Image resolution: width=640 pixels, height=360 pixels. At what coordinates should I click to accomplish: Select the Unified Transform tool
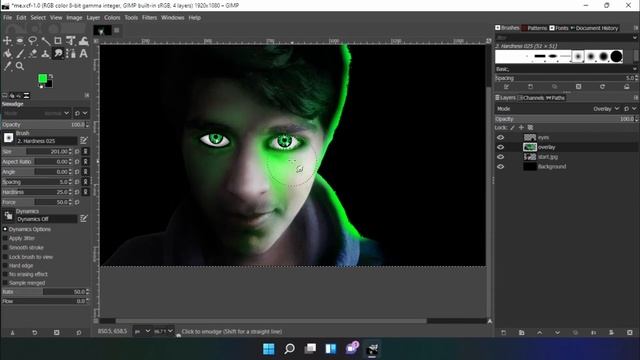point(71,40)
